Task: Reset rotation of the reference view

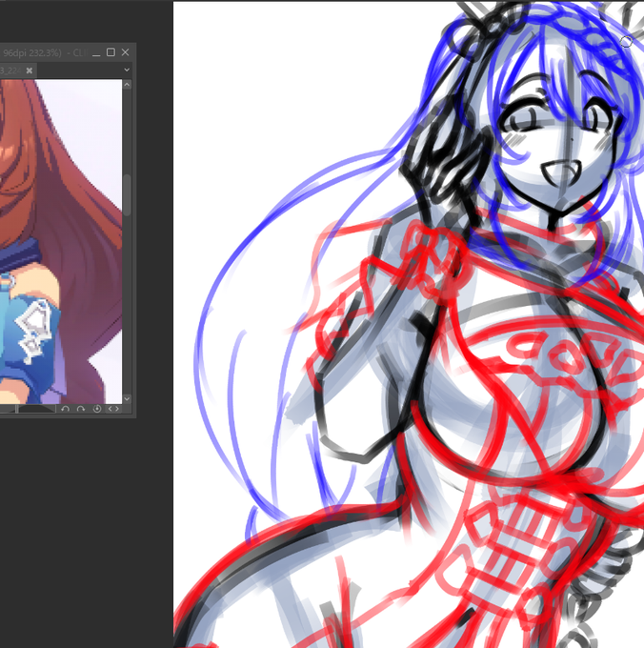Action: [x=97, y=409]
